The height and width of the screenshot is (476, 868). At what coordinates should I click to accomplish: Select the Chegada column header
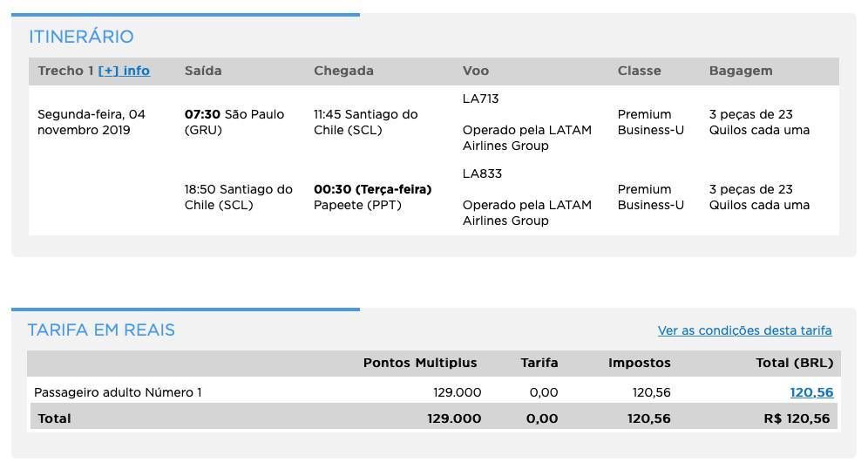(x=343, y=71)
